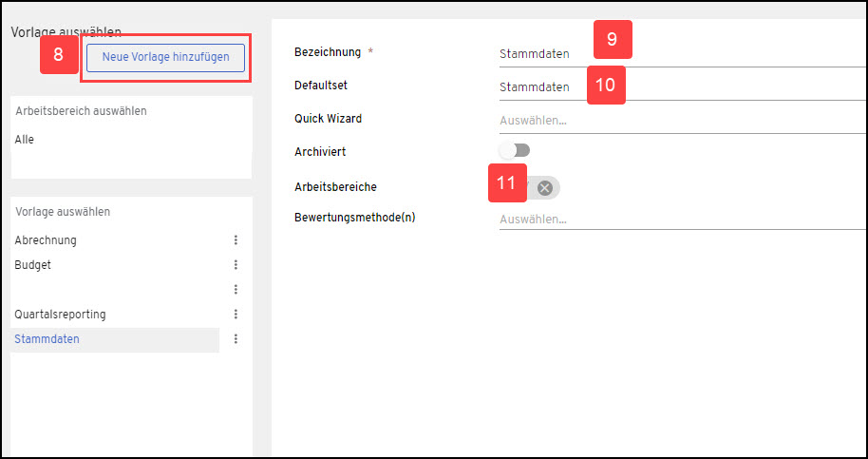This screenshot has height=459, width=868.
Task: Click the Archiviert label
Action: (320, 151)
